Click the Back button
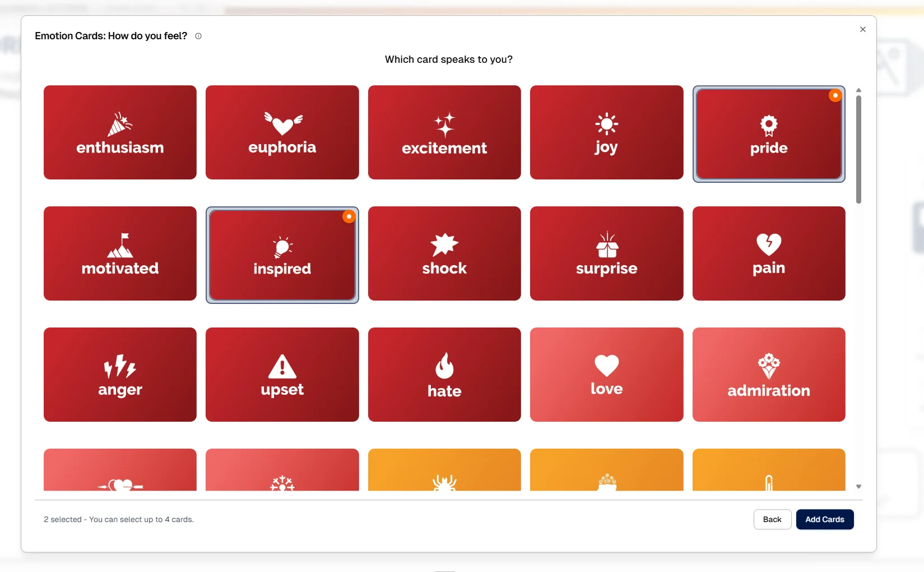Viewport: 924px width, 572px height. (772, 519)
